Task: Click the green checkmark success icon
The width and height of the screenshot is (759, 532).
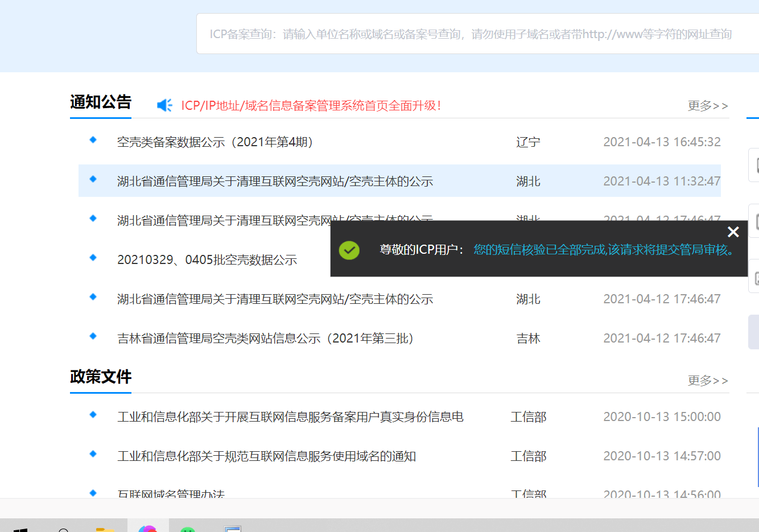Action: coord(349,250)
